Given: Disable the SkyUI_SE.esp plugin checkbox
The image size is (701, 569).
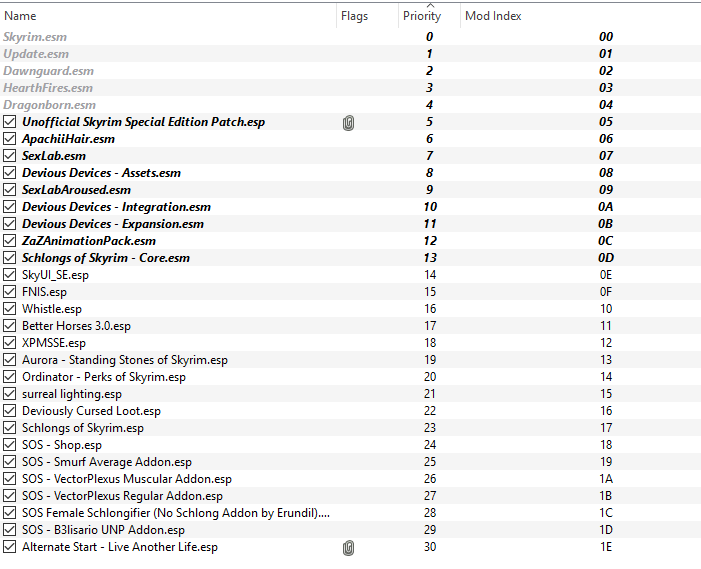Looking at the screenshot, I should [x=9, y=275].
